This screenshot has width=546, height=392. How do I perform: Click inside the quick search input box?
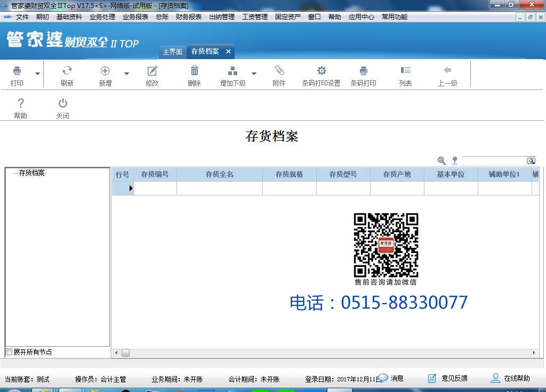coord(494,161)
